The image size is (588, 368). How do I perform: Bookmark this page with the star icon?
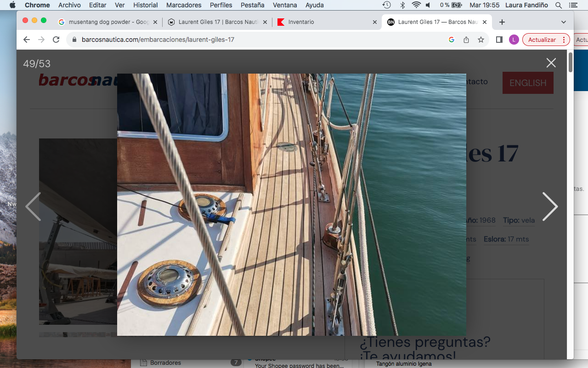(x=481, y=40)
